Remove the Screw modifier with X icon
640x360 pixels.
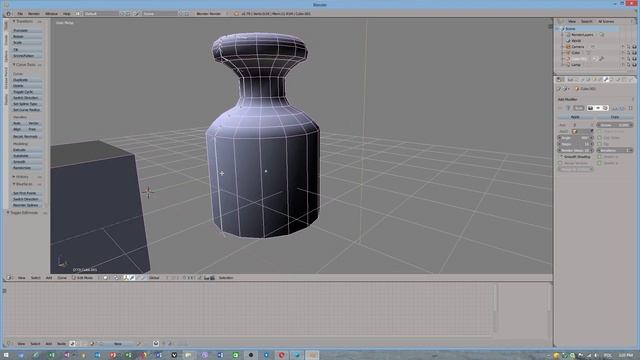[x=630, y=108]
